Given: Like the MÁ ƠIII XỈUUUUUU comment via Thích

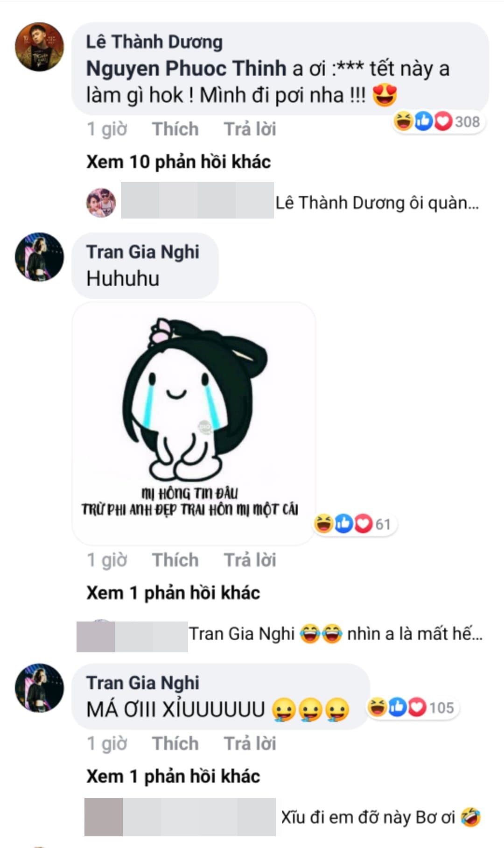Looking at the screenshot, I should tap(175, 743).
